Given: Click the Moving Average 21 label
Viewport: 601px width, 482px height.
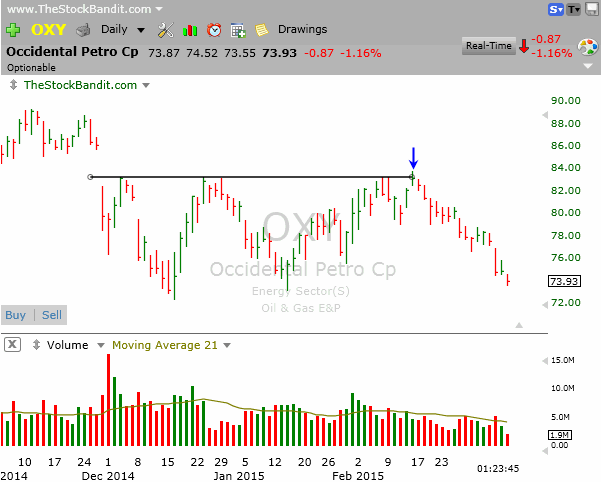Looking at the screenshot, I should tap(165, 345).
